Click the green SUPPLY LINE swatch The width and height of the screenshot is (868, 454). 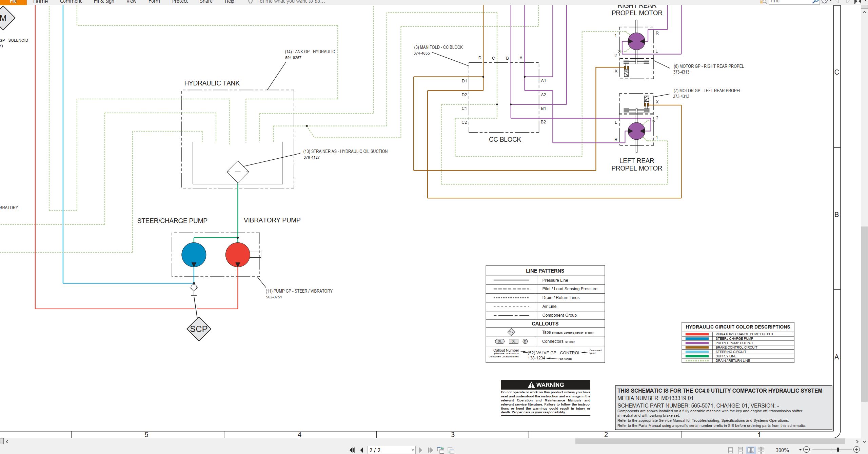pyautogui.click(x=697, y=356)
